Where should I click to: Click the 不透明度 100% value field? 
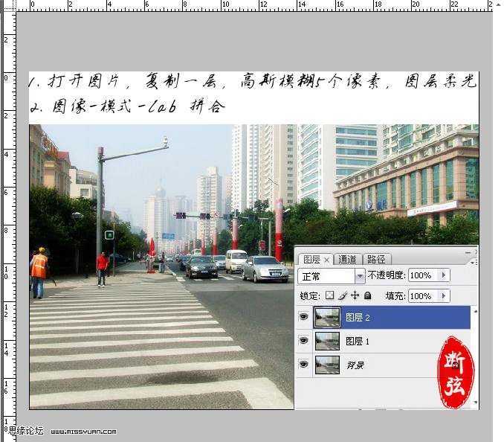pyautogui.click(x=423, y=275)
